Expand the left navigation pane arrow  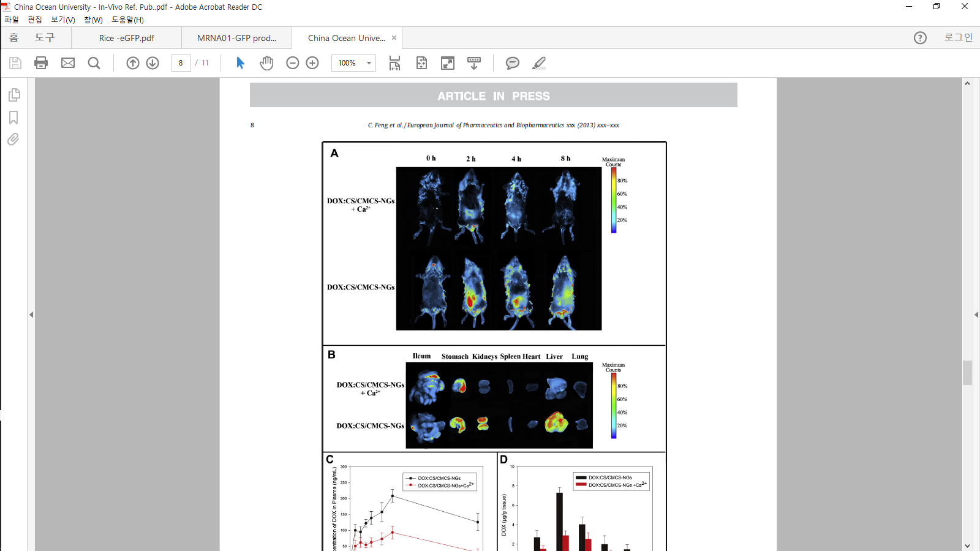click(x=31, y=315)
